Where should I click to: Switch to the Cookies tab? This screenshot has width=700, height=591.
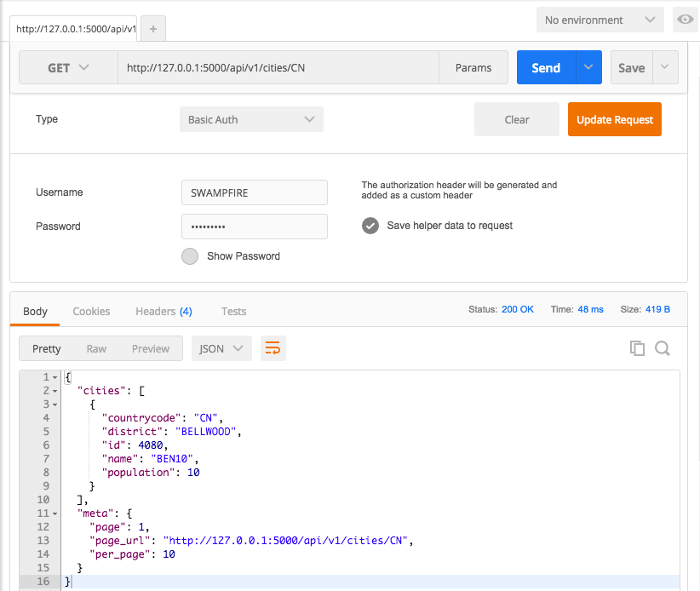pyautogui.click(x=91, y=311)
